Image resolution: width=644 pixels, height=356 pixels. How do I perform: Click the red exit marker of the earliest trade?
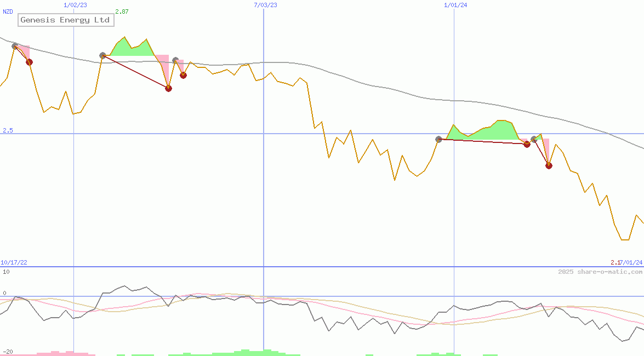click(x=30, y=62)
